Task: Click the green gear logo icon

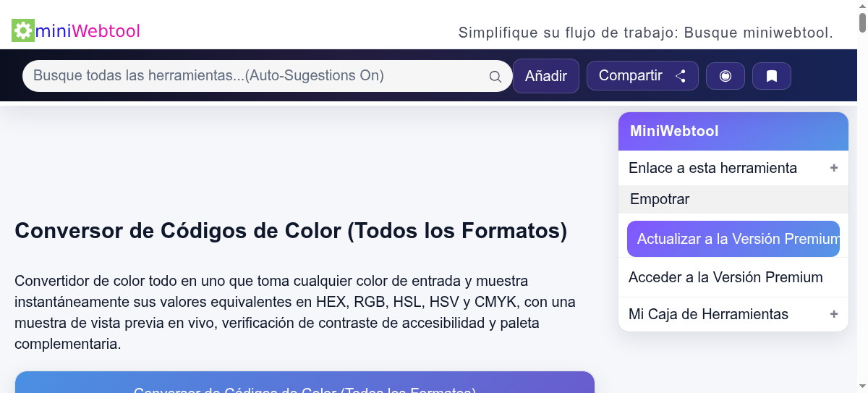Action: coord(23,30)
